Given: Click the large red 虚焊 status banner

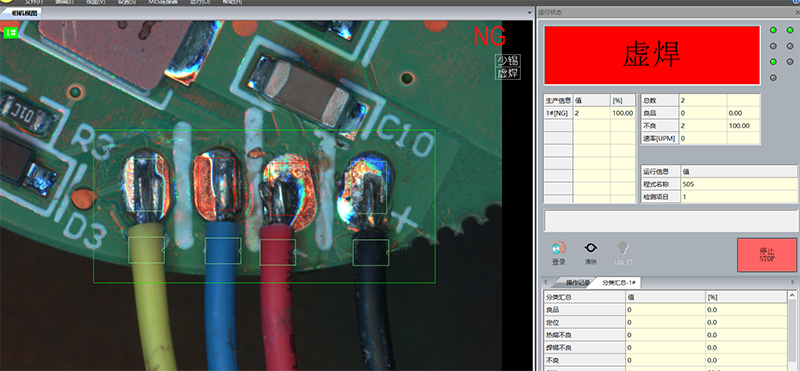Looking at the screenshot, I should [x=652, y=55].
